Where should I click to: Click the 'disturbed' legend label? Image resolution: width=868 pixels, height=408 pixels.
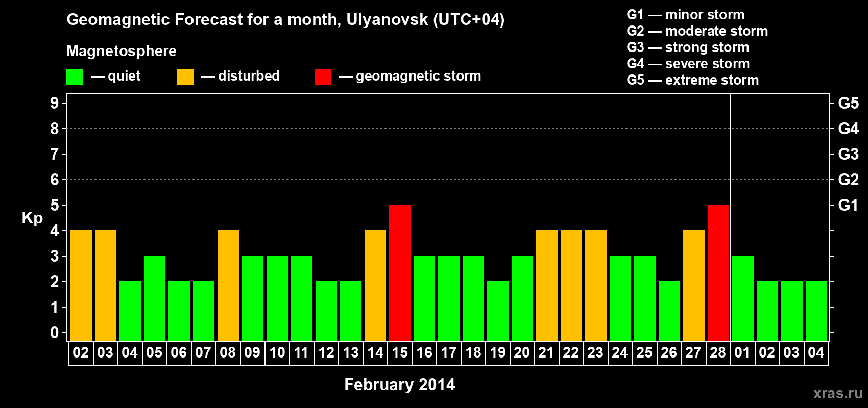click(249, 76)
